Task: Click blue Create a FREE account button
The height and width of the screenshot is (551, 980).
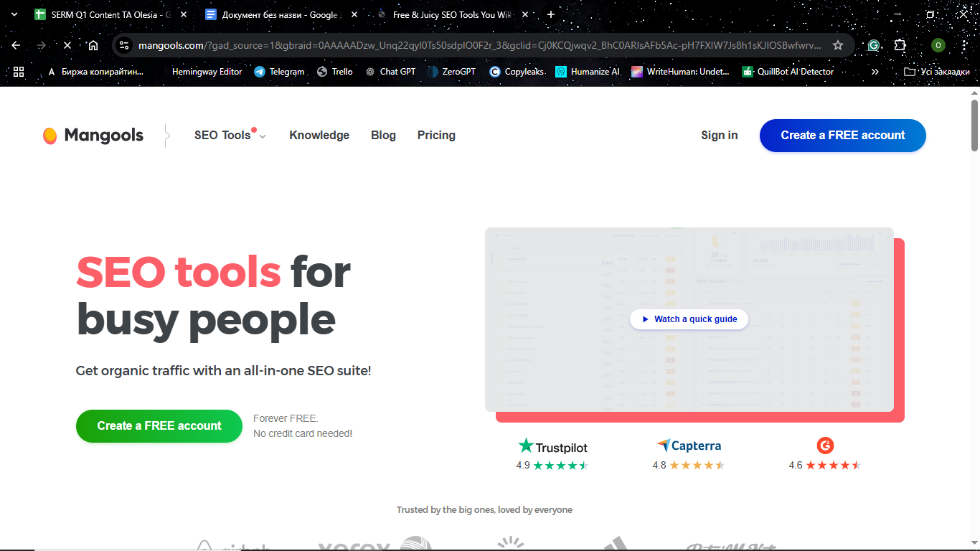Action: [x=843, y=136]
